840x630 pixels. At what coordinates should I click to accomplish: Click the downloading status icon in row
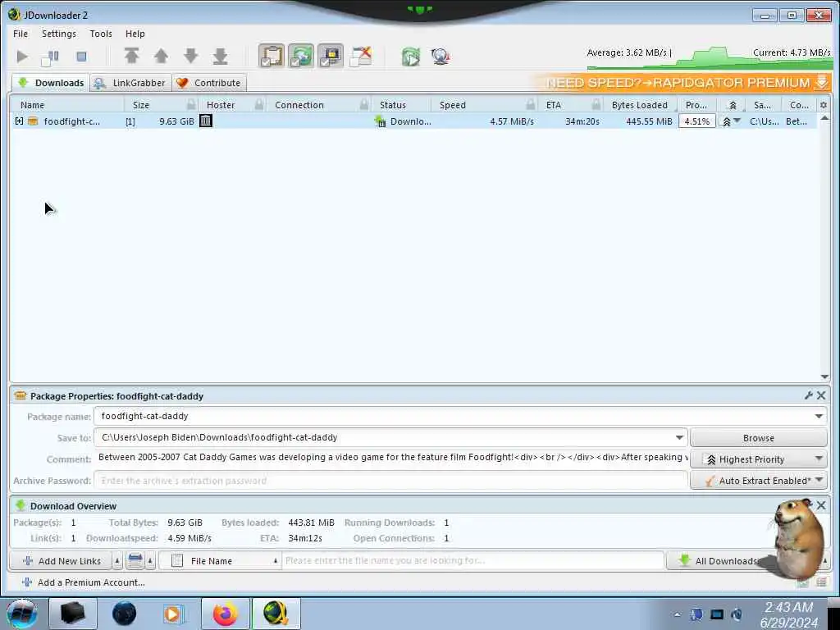pos(380,121)
